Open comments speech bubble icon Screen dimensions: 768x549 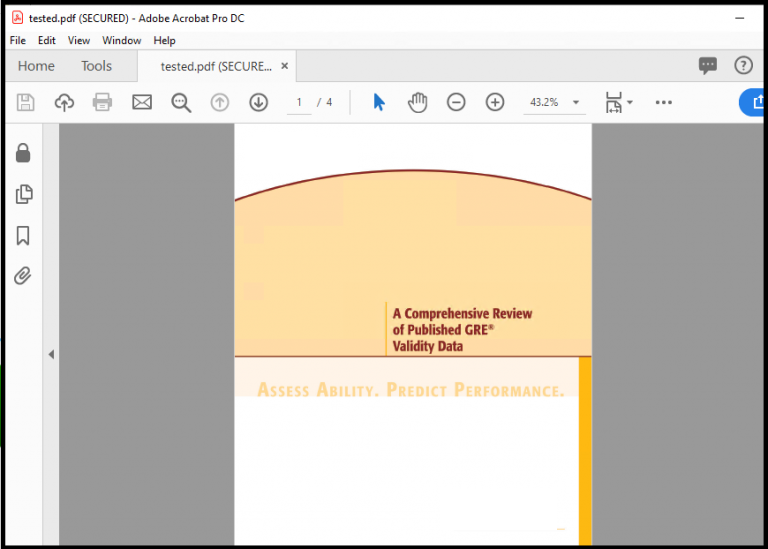708,66
